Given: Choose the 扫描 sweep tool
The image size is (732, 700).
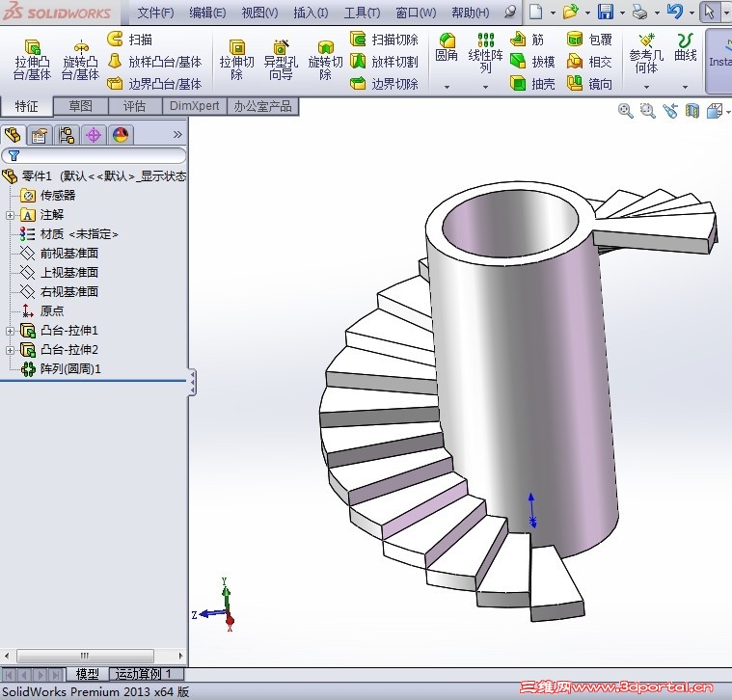Looking at the screenshot, I should [x=130, y=40].
